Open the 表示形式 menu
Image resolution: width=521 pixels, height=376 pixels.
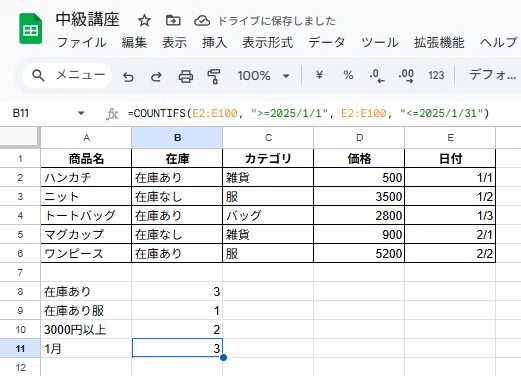coord(267,43)
